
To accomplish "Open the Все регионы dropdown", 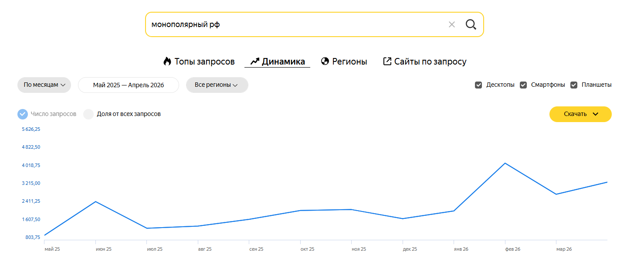I will point(217,85).
